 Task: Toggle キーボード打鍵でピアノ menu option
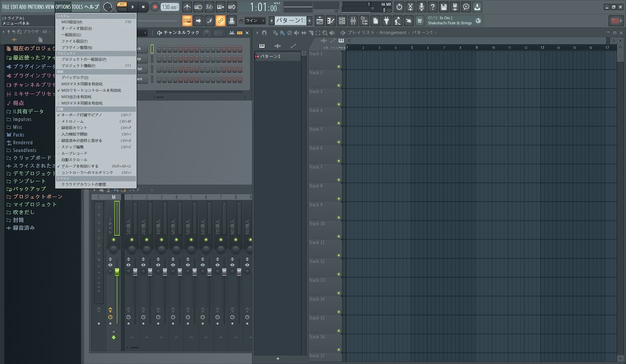click(96, 115)
